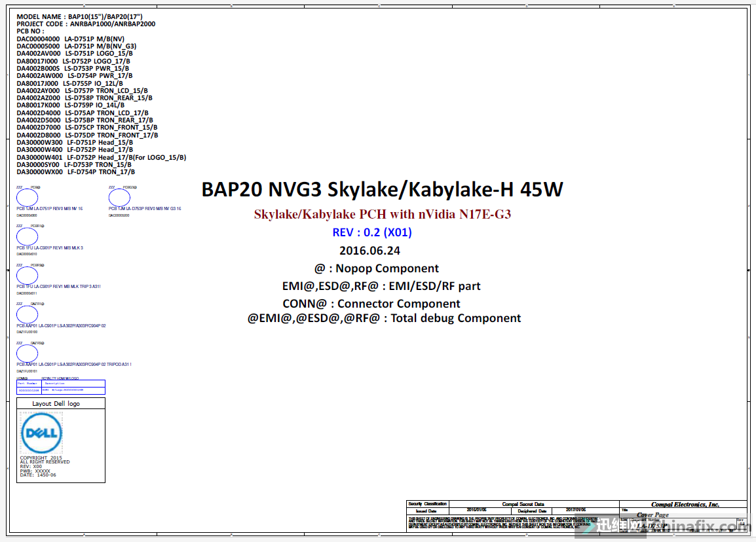Image resolution: width=756 pixels, height=542 pixels.
Task: Click row "DA4002AZ000 LS-D758P TRON_REAR_15/B"
Action: (x=85, y=98)
